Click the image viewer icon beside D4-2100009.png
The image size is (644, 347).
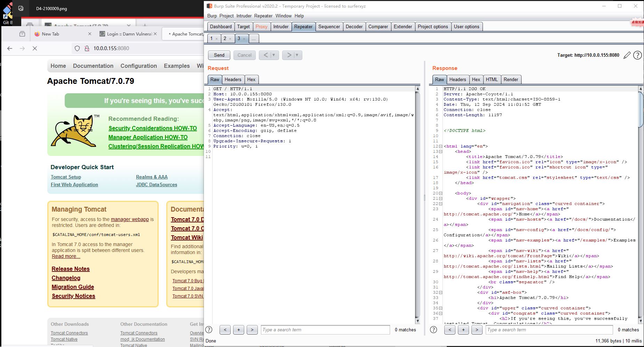pos(21,8)
